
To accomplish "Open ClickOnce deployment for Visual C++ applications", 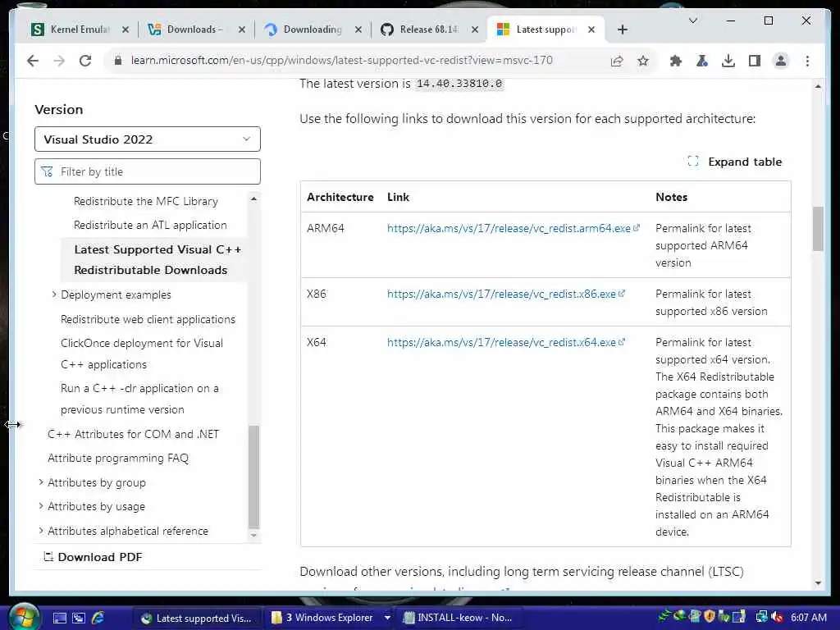I will [141, 354].
